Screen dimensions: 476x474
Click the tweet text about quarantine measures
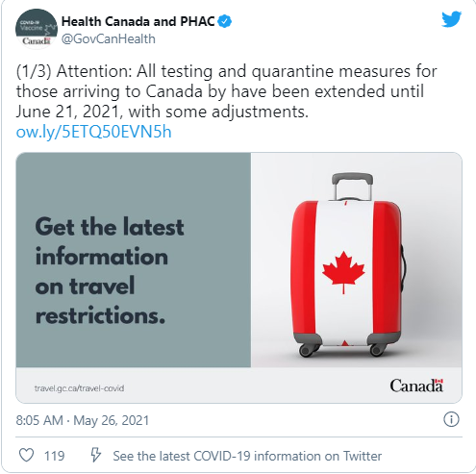click(226, 91)
